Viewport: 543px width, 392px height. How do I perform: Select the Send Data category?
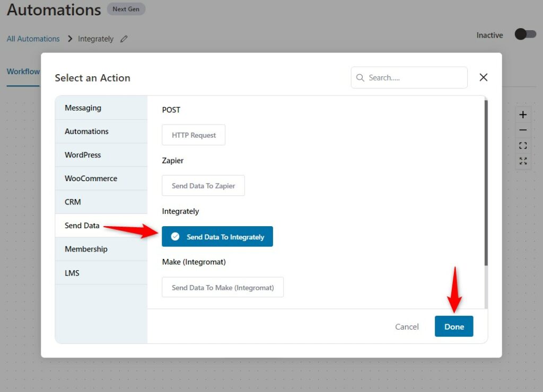tap(101, 226)
